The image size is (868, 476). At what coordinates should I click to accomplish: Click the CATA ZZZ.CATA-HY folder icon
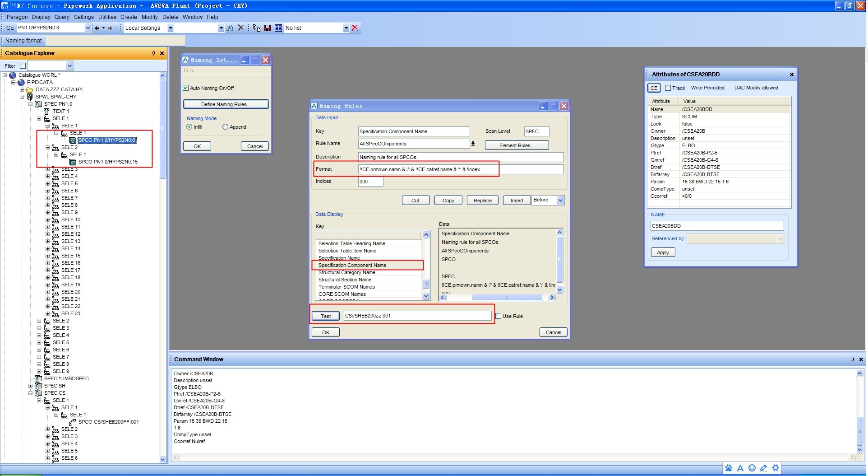(x=30, y=89)
